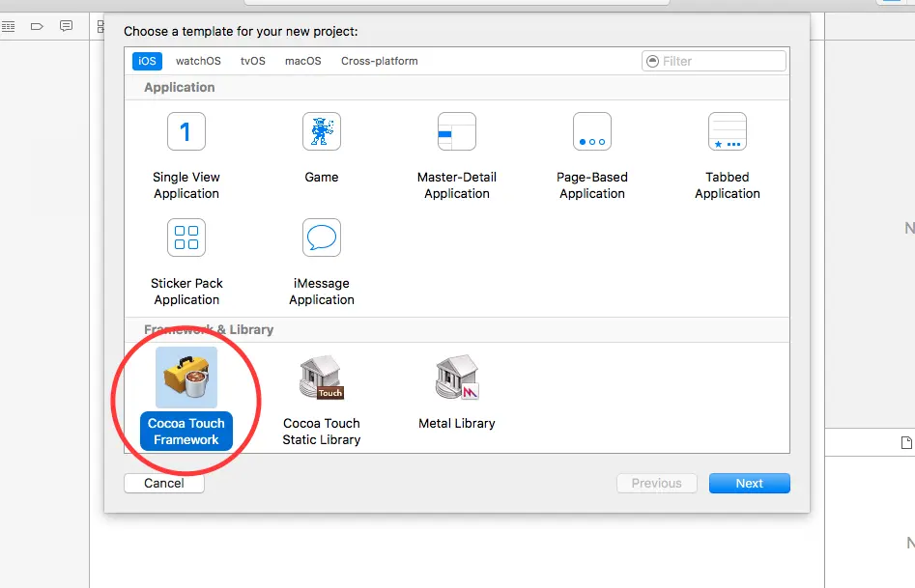Select the Tabbed Application template icon
The image size is (915, 588).
[x=728, y=131]
